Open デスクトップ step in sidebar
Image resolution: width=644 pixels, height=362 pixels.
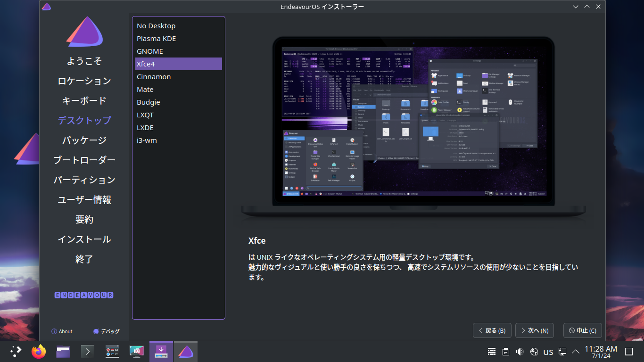pos(84,121)
